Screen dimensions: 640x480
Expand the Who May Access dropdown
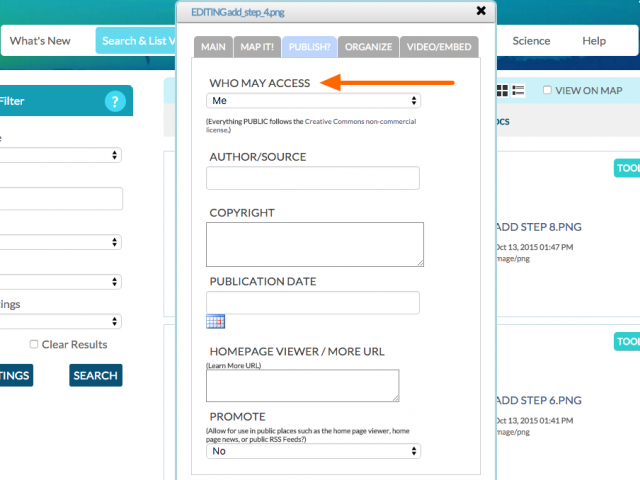point(313,101)
